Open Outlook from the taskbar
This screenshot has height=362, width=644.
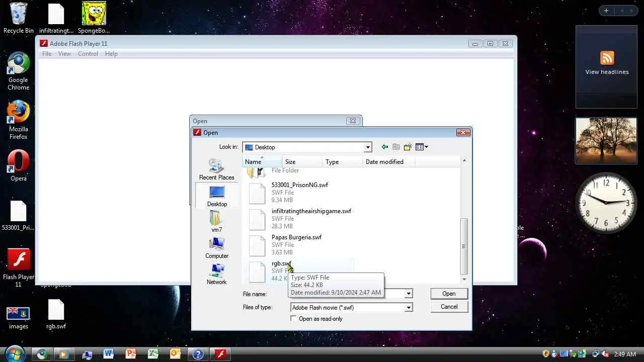tap(175, 354)
